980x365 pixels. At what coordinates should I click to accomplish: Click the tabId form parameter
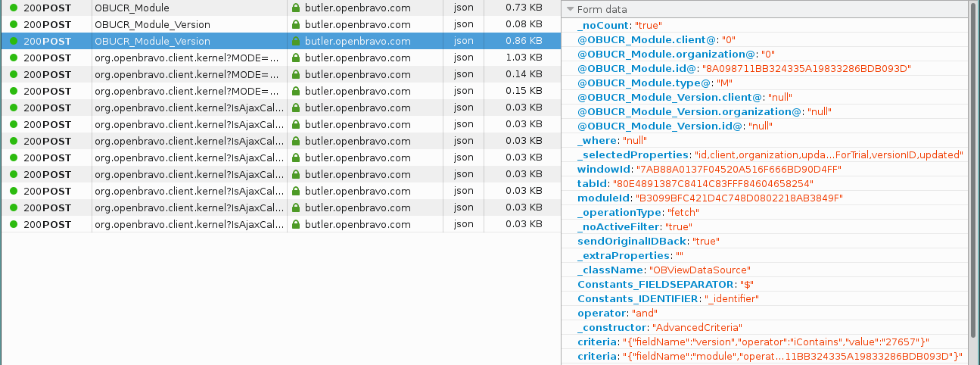(591, 183)
